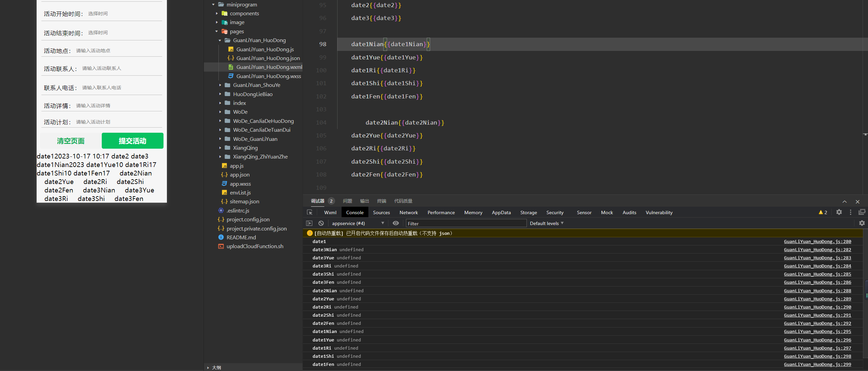Screen dimensions: 868x371
Task: Toggle the live expression eye icon
Action: [396, 223]
